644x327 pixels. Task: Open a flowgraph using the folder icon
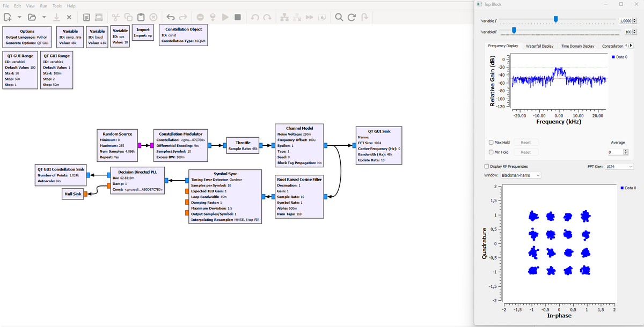click(x=32, y=17)
